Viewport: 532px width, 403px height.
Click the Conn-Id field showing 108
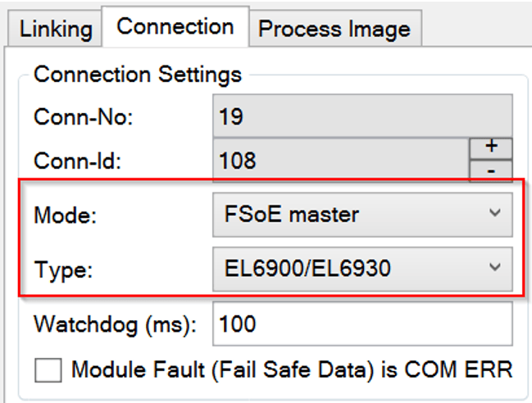coord(341,160)
